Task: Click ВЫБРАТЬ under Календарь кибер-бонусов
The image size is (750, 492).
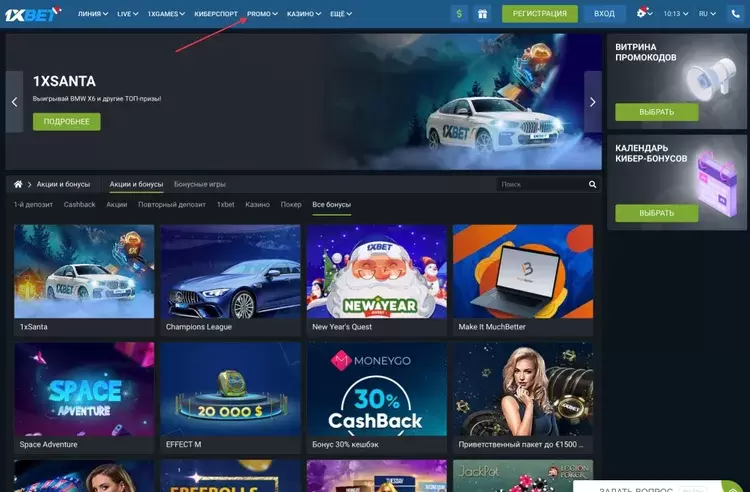Action: pos(656,213)
